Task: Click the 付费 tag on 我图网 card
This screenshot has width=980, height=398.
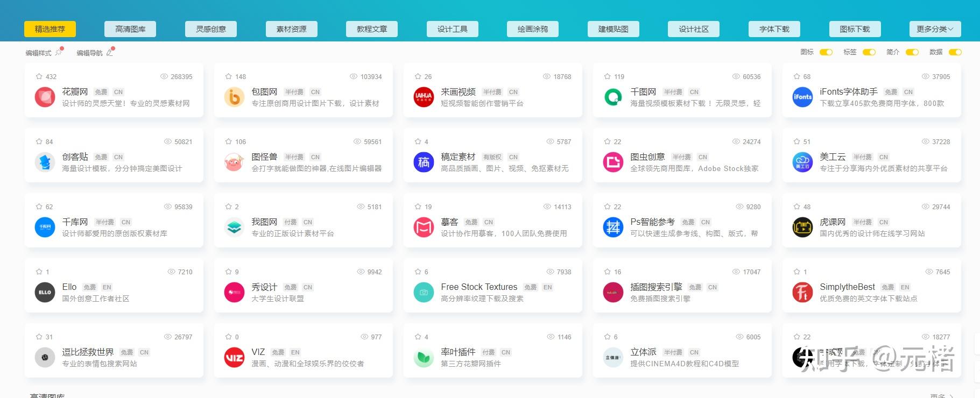Action: pyautogui.click(x=290, y=222)
